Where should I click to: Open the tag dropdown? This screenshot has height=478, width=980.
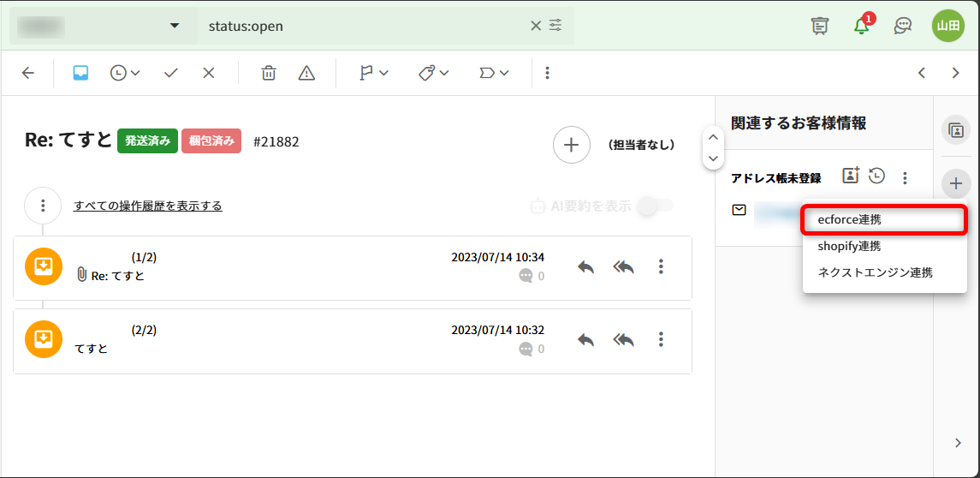click(x=433, y=73)
